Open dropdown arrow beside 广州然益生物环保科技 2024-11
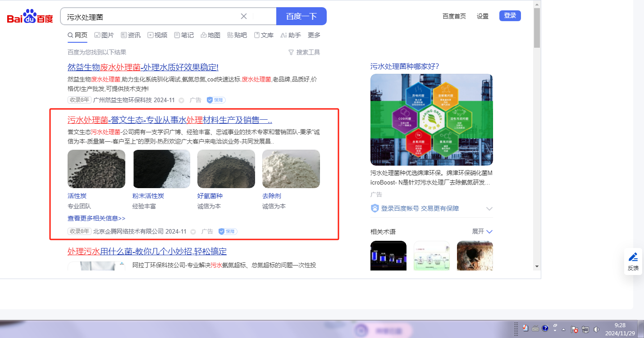Image resolution: width=644 pixels, height=338 pixels. (x=182, y=100)
